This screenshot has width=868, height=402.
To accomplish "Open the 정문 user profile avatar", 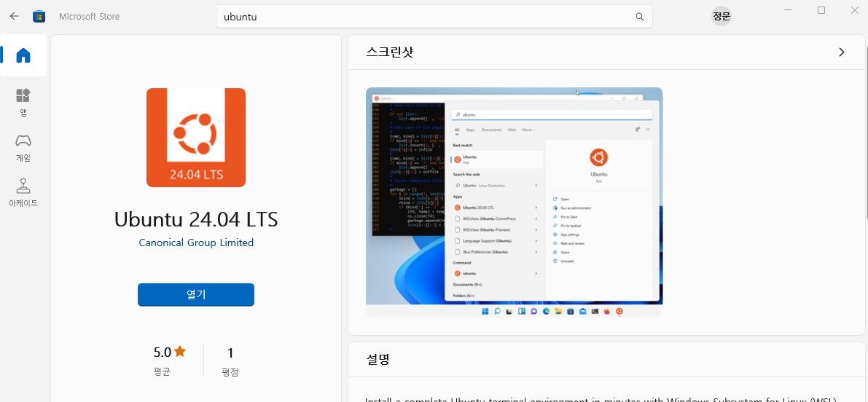I will (722, 16).
